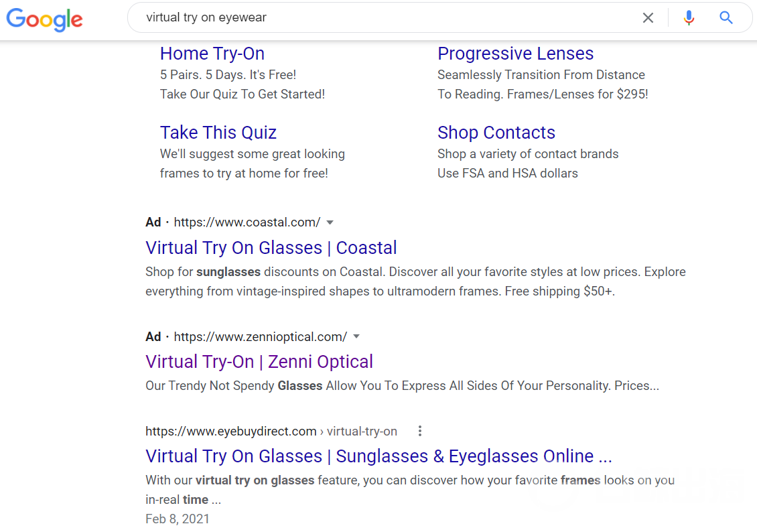Viewport: 757px width, 532px height.
Task: Clear the search box with X icon
Action: point(648,18)
